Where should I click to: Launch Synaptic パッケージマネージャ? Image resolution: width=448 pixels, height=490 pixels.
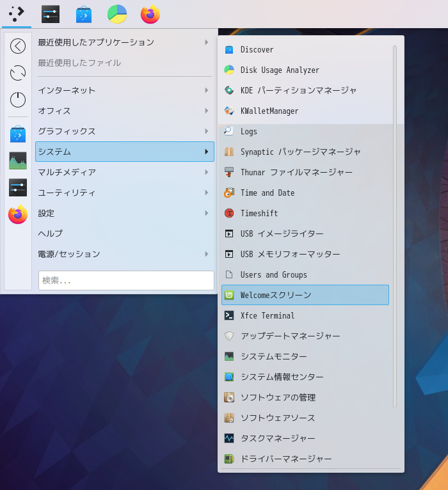(305, 152)
